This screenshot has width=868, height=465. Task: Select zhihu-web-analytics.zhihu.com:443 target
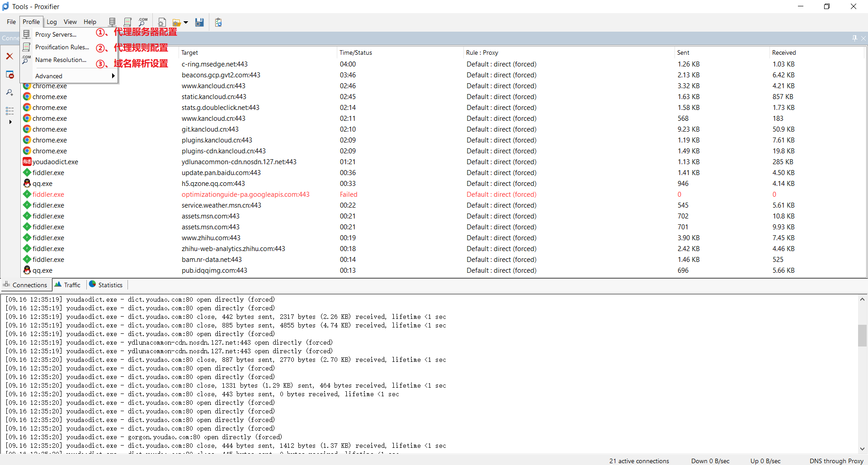[233, 249]
